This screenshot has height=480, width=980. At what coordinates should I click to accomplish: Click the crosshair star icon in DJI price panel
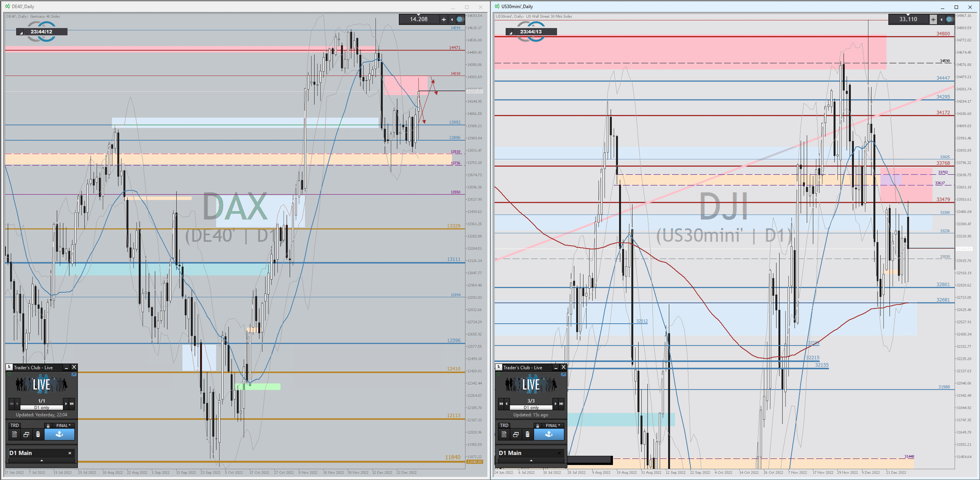[933, 19]
